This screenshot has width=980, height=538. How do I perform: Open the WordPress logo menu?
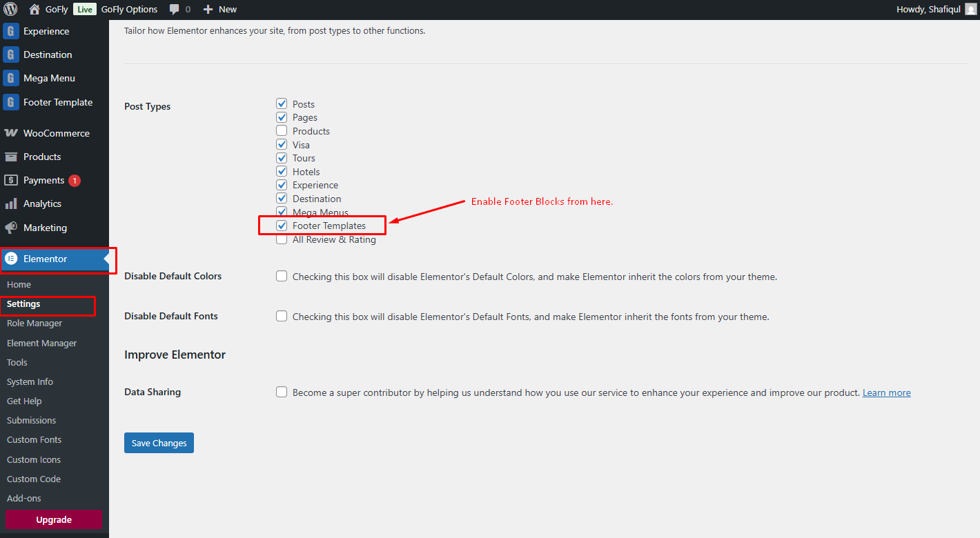click(x=10, y=10)
